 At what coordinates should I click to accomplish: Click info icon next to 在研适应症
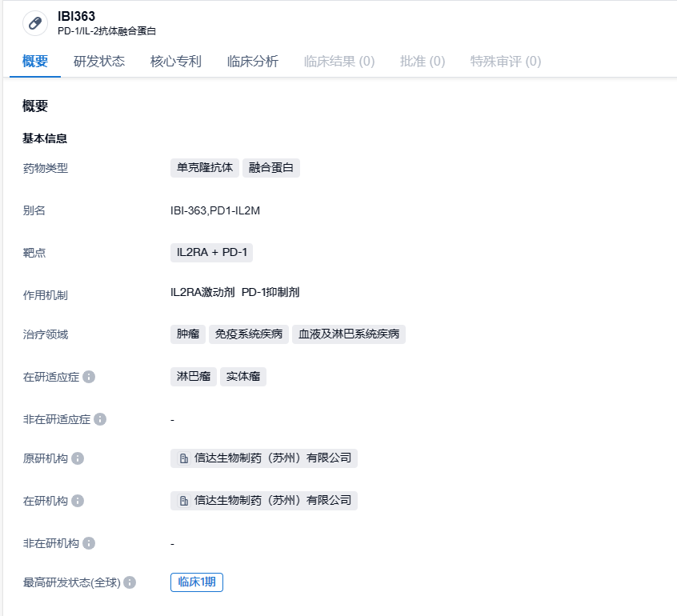[x=89, y=376]
